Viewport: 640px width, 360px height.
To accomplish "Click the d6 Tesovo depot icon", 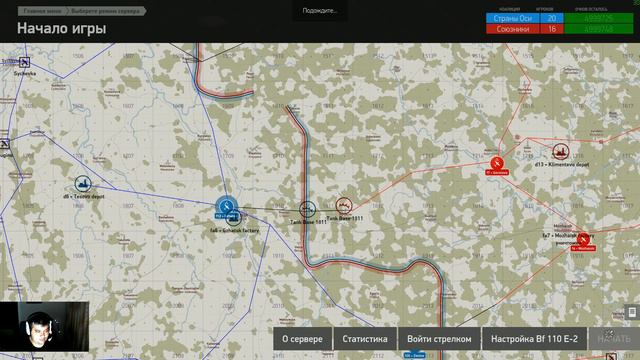I will click(x=83, y=184).
